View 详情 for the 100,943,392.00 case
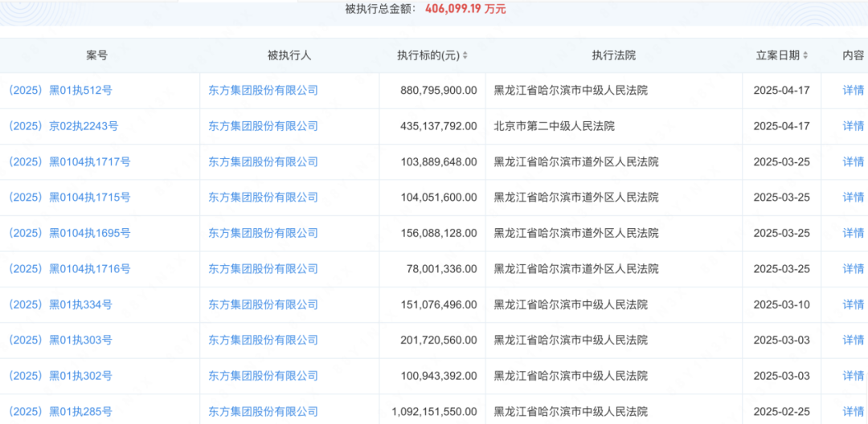The width and height of the screenshot is (868, 424). [853, 376]
